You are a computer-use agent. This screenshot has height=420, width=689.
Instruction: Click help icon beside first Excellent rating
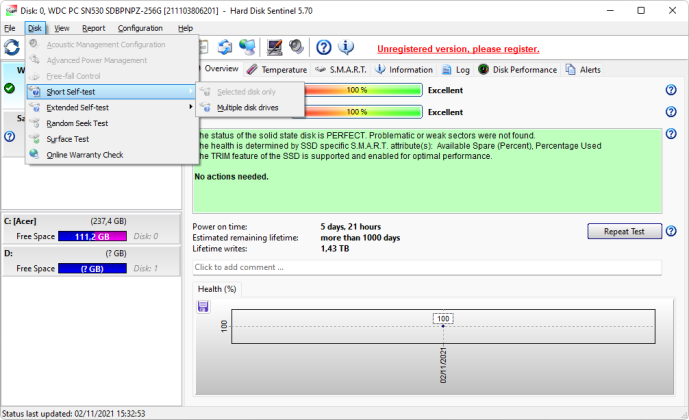pyautogui.click(x=671, y=90)
